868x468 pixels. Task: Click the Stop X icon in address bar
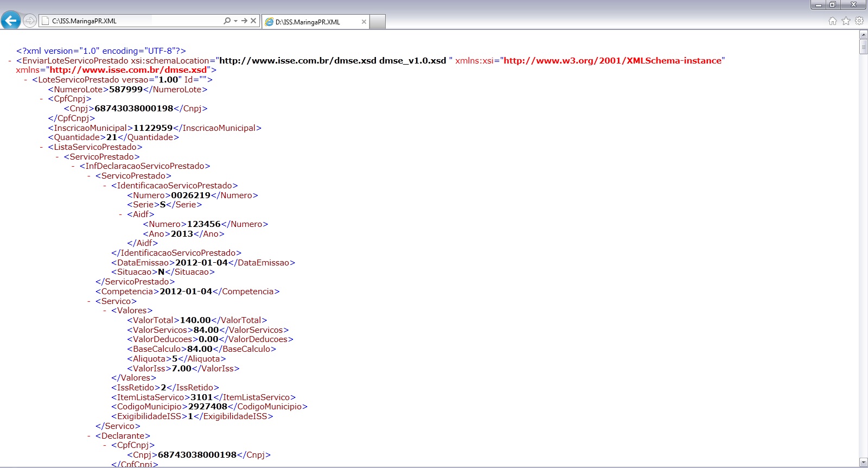(253, 21)
